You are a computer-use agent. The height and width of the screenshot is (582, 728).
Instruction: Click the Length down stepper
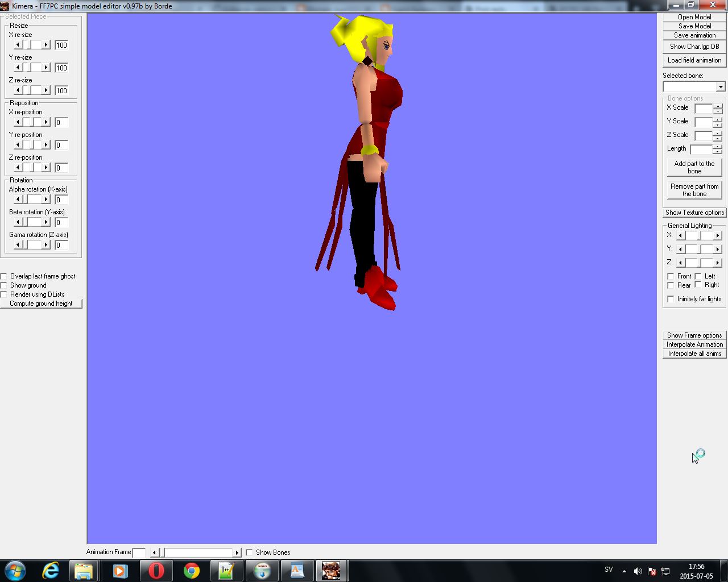click(718, 152)
